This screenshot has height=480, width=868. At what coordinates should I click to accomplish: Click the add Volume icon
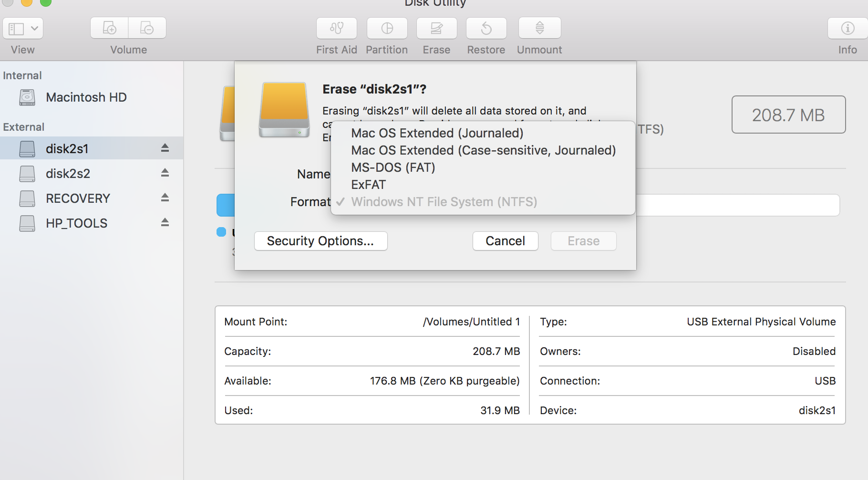pyautogui.click(x=110, y=28)
